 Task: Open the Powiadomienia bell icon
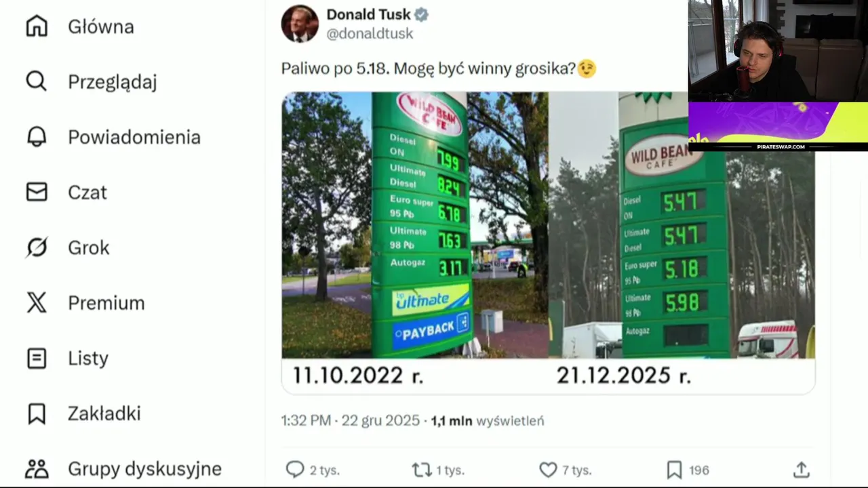tap(37, 137)
